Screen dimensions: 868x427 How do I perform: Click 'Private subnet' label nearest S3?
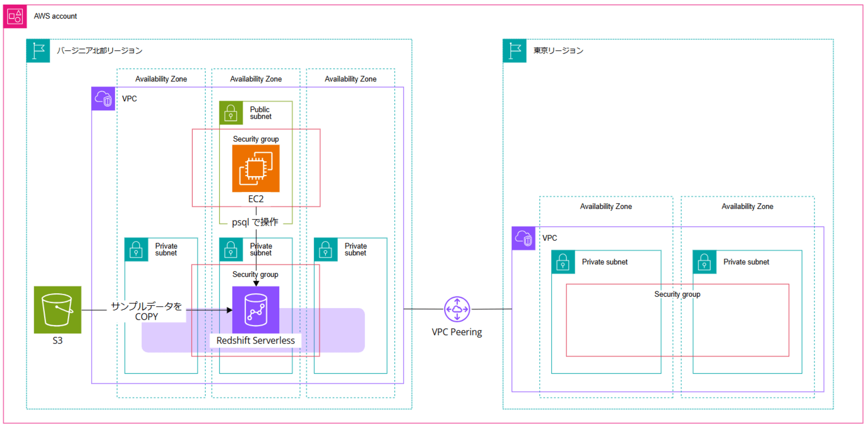(x=166, y=250)
